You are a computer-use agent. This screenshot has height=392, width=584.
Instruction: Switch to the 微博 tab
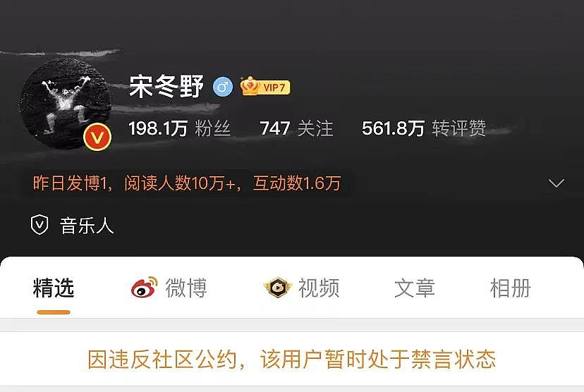pyautogui.click(x=186, y=288)
